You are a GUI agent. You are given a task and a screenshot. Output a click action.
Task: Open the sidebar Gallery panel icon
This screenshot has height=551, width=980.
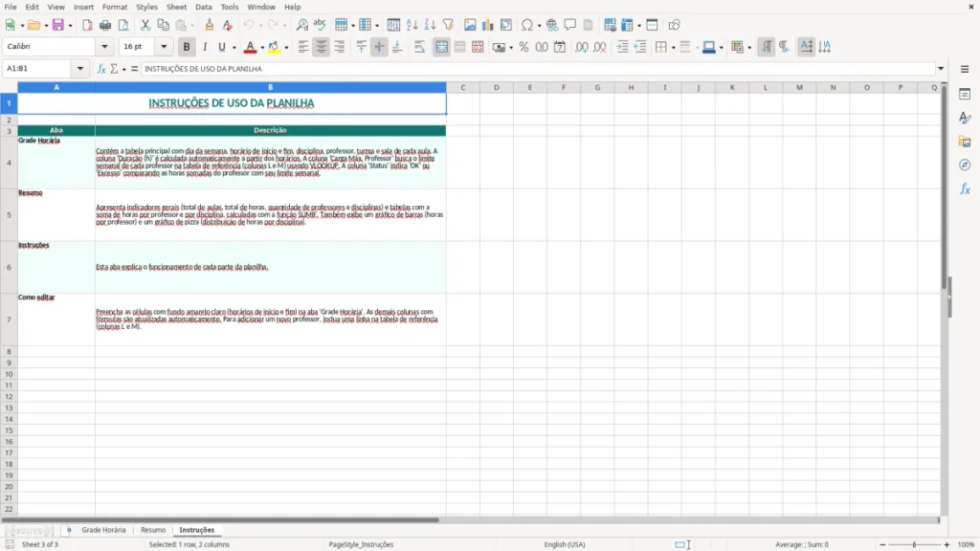tap(965, 142)
